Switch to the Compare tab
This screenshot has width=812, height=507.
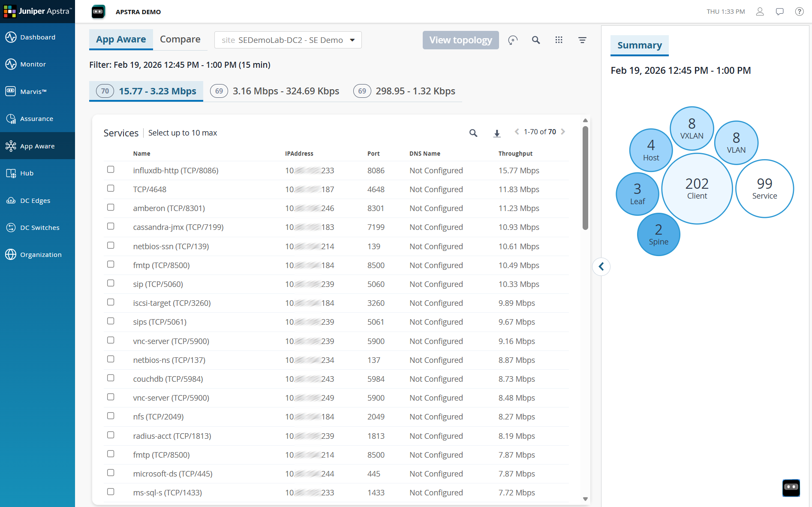tap(180, 39)
